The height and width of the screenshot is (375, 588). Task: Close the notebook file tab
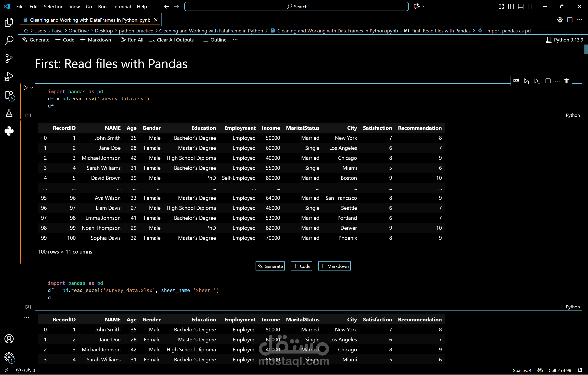coord(156,20)
